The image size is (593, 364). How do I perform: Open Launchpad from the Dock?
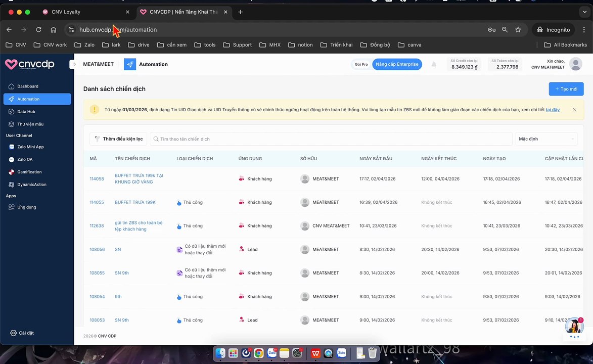point(234,353)
